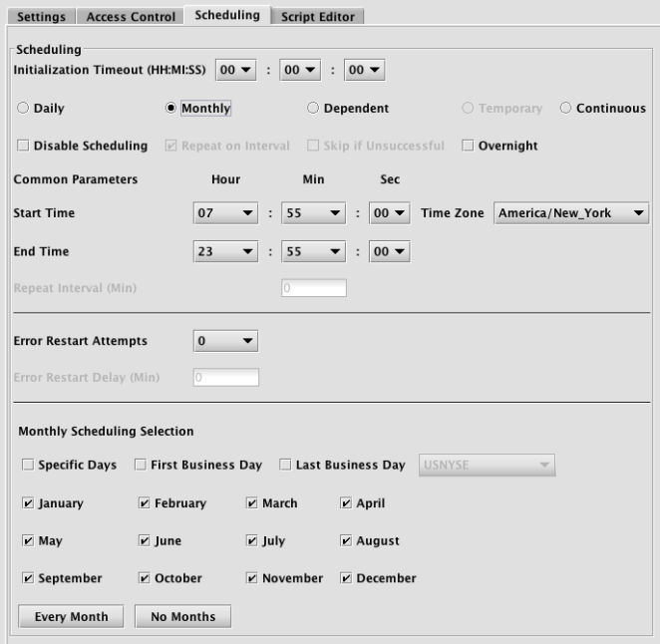The height and width of the screenshot is (644, 660).
Task: Tick the Last Business Day checkbox
Action: click(x=285, y=466)
